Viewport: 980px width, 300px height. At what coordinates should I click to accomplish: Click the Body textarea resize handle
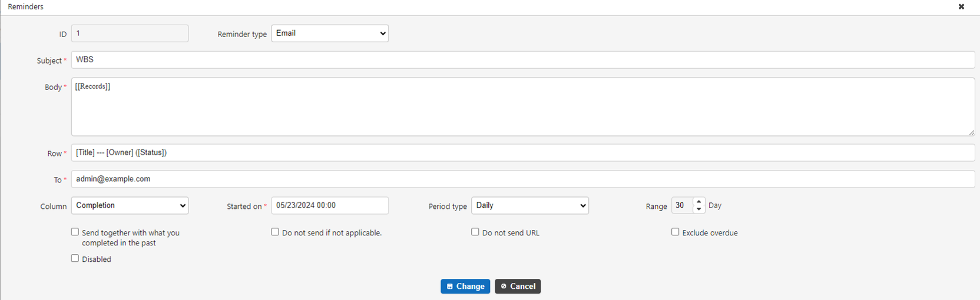click(971, 132)
